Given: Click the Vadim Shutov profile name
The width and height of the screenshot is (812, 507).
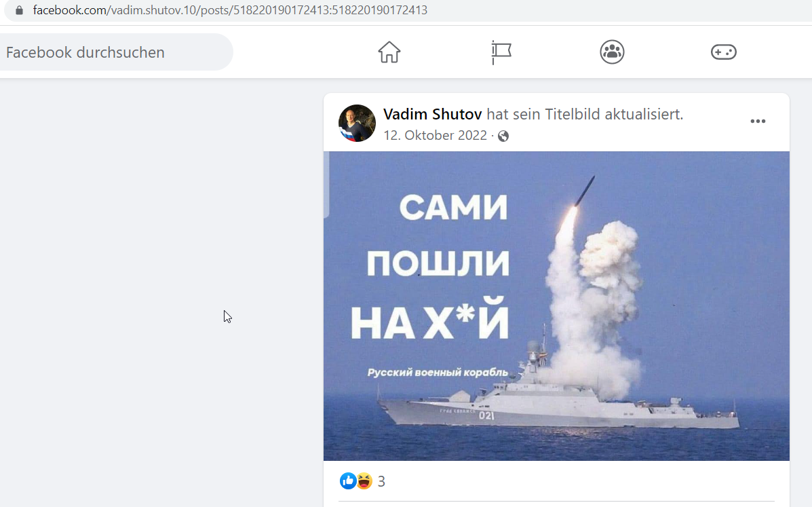Looking at the screenshot, I should 432,114.
